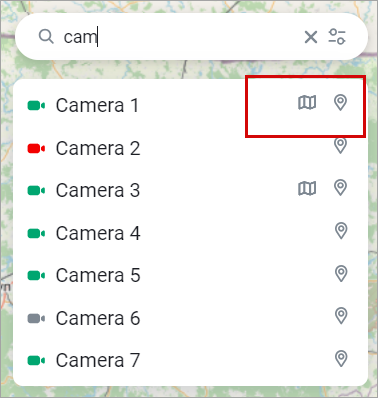Click the map icon for Camera 3
This screenshot has width=378, height=398.
(x=307, y=188)
